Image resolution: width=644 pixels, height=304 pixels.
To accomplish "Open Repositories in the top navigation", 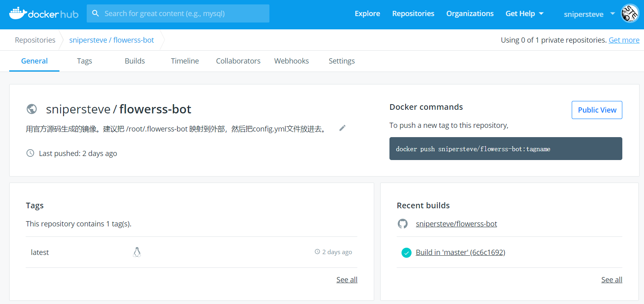I will tap(413, 14).
